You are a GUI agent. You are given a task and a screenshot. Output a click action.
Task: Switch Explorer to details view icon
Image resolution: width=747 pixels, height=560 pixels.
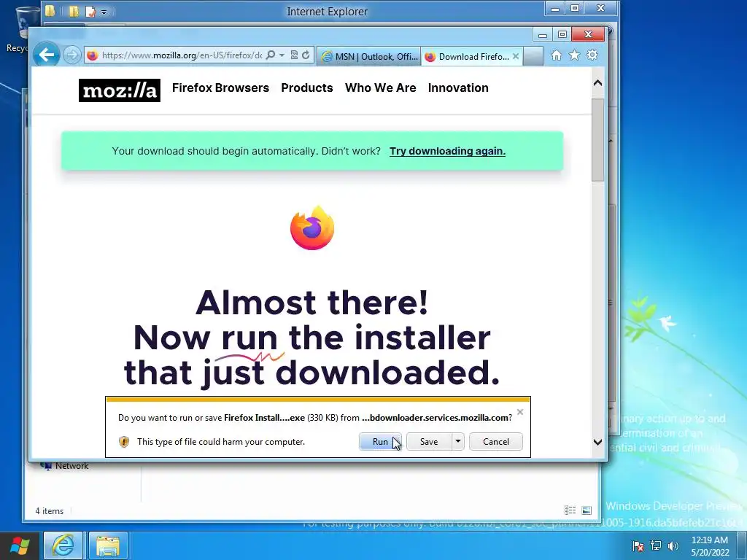(570, 510)
